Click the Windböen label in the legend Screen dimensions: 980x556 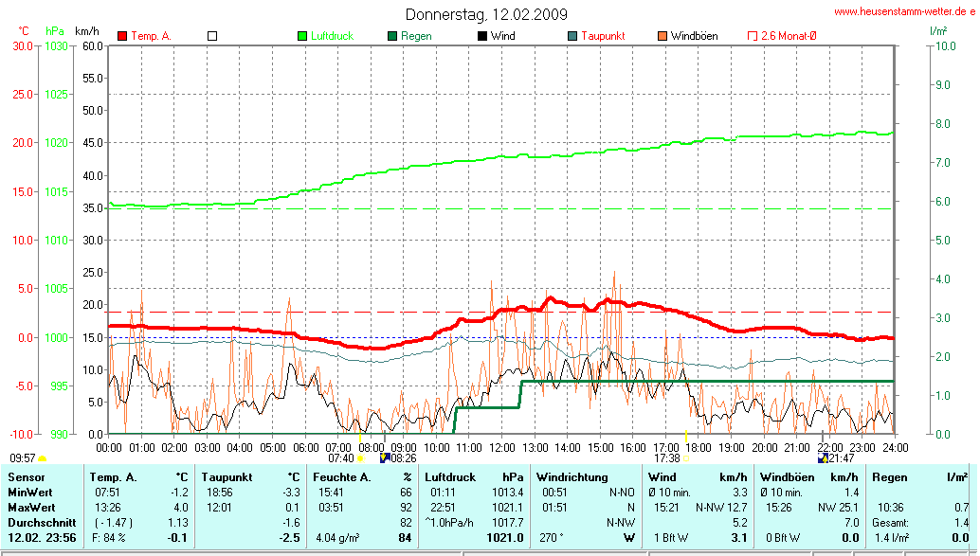[694, 36]
